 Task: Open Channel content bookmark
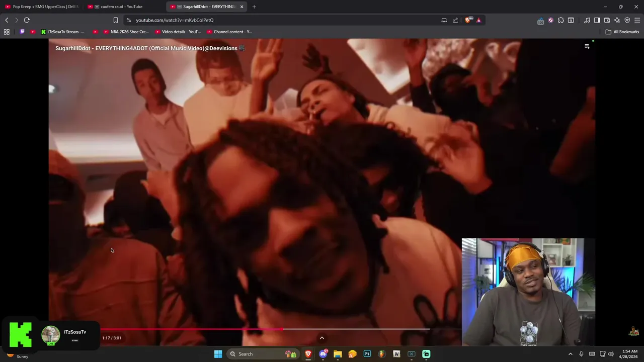pos(229,32)
